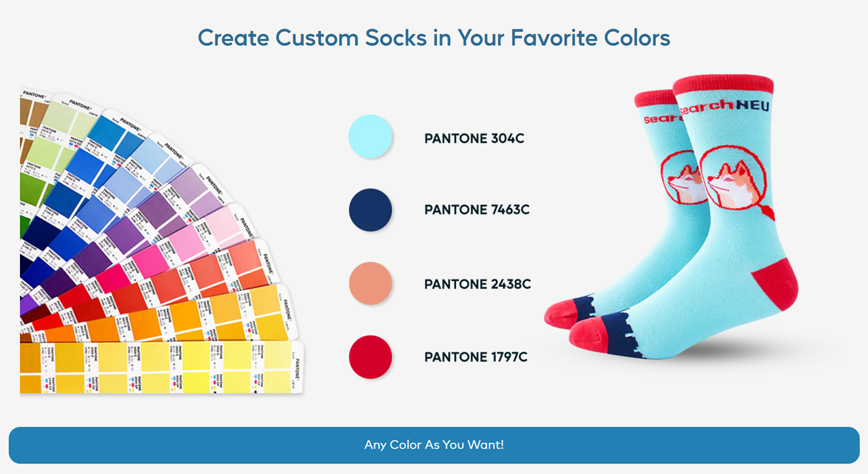The width and height of the screenshot is (868, 474).
Task: Click the yellow strip of the fan deck
Action: [161, 367]
